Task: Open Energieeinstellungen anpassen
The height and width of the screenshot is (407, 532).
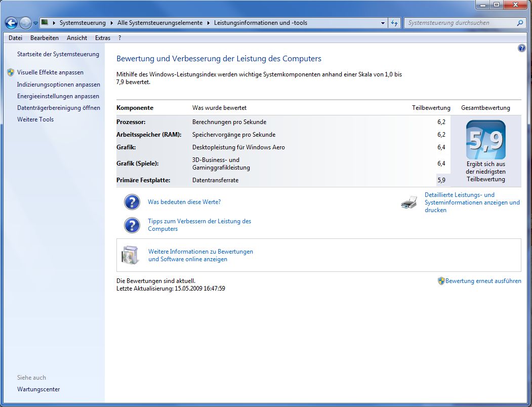Action: [x=58, y=96]
